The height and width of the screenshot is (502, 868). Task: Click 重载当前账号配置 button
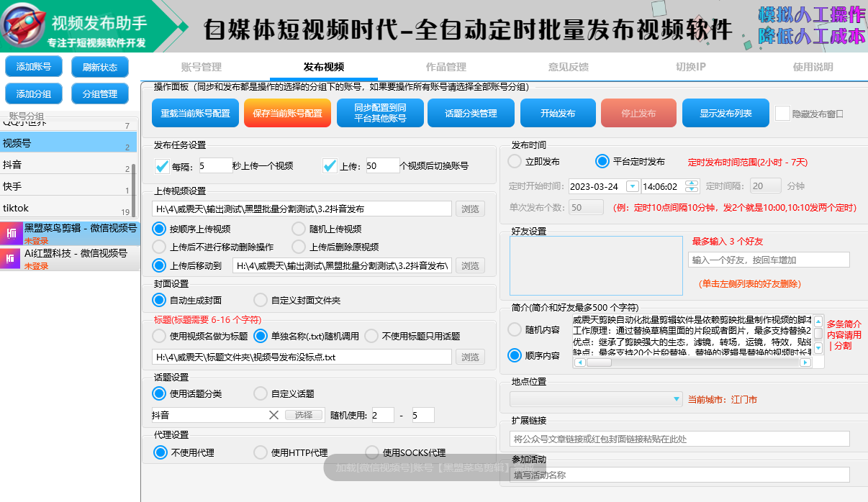[195, 113]
